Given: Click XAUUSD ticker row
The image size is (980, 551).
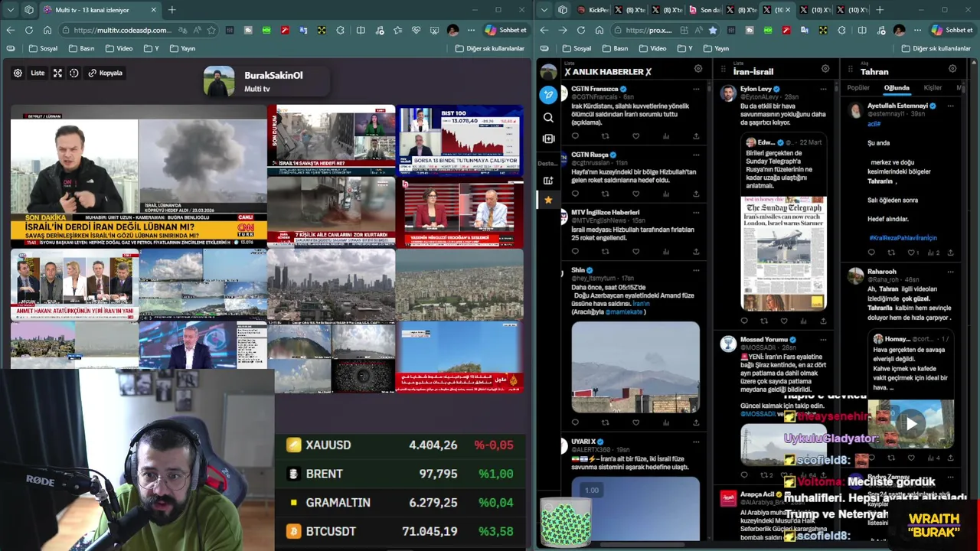Looking at the screenshot, I should point(400,445).
